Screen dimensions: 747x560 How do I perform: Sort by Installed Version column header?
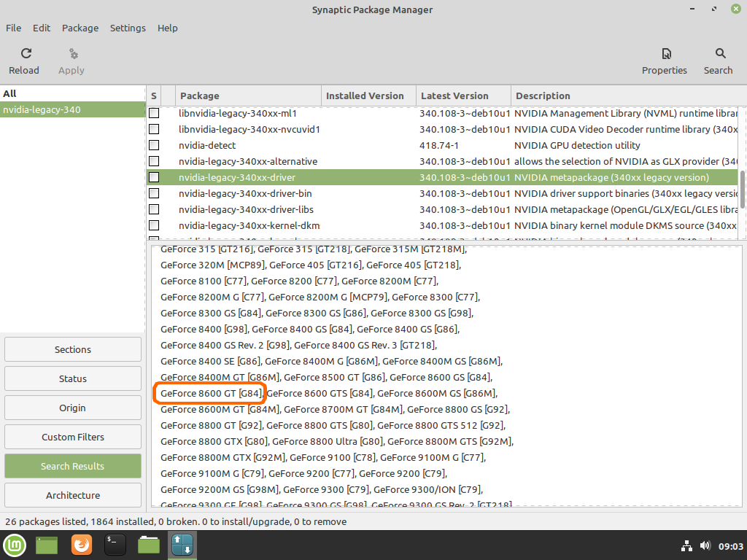click(368, 96)
